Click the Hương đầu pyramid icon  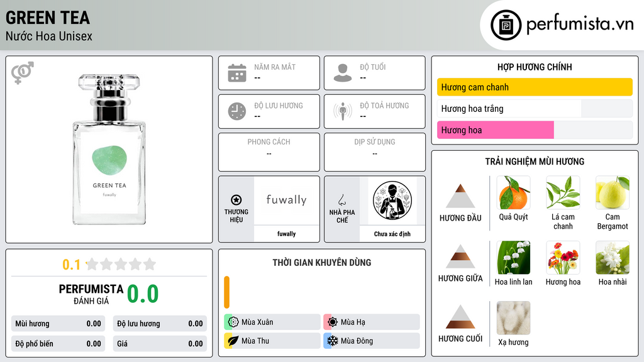click(460, 196)
